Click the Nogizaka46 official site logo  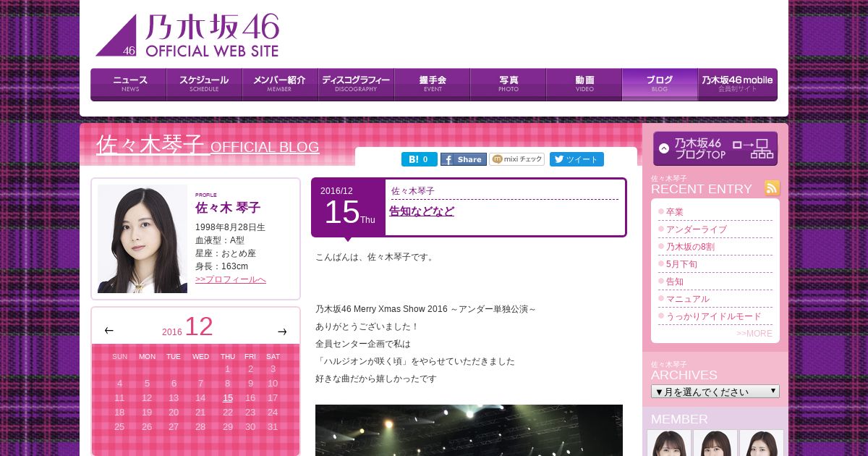pos(187,35)
